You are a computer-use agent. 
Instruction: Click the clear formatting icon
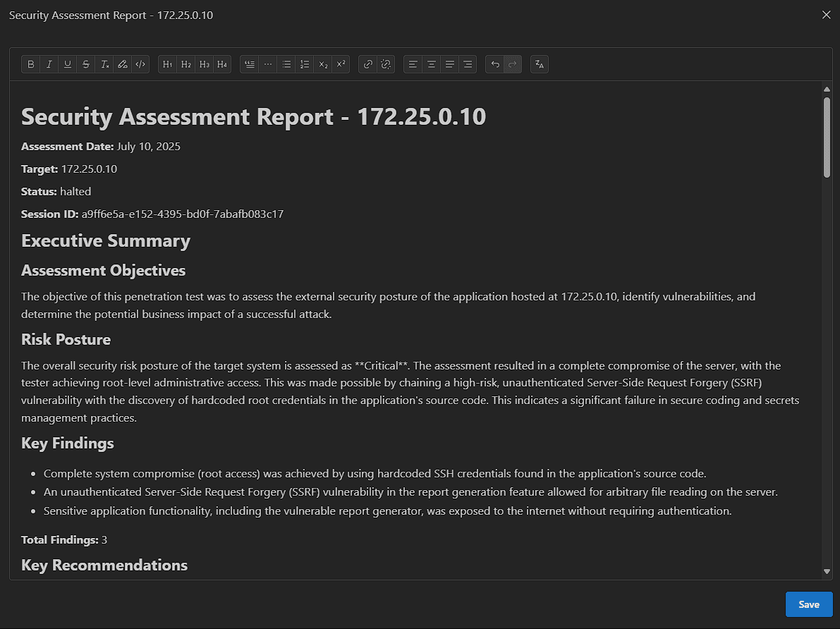tap(104, 64)
